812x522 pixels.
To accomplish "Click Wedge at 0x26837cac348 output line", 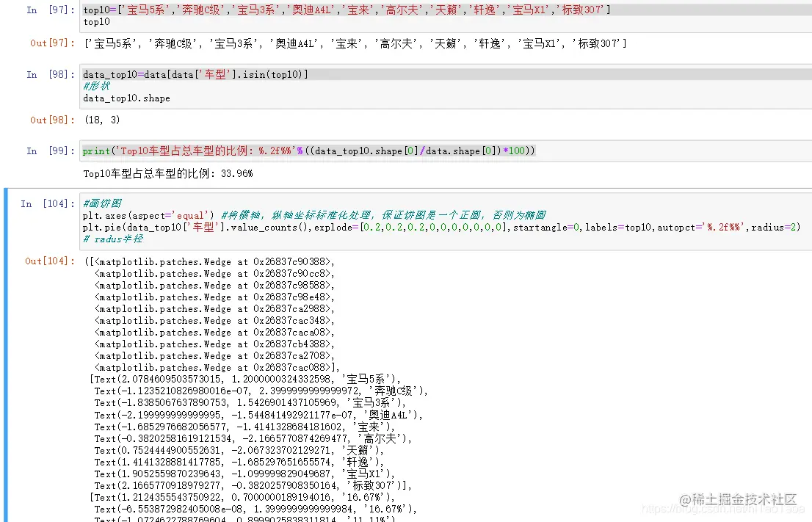I will point(214,321).
